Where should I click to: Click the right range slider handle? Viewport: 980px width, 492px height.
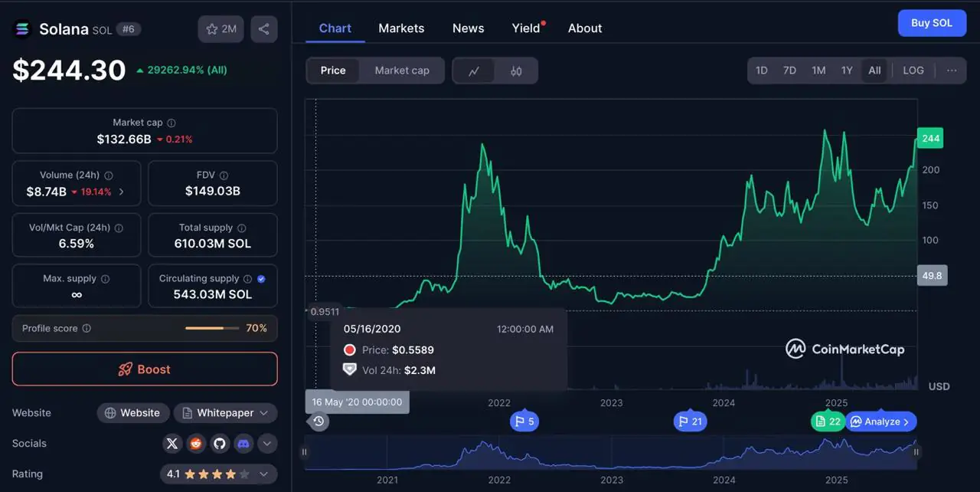pos(916,452)
